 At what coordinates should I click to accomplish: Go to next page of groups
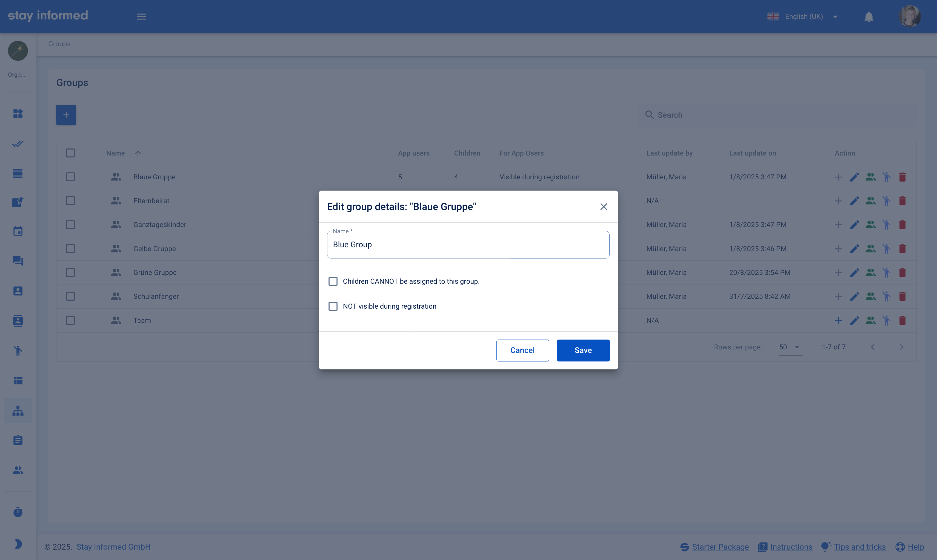901,347
